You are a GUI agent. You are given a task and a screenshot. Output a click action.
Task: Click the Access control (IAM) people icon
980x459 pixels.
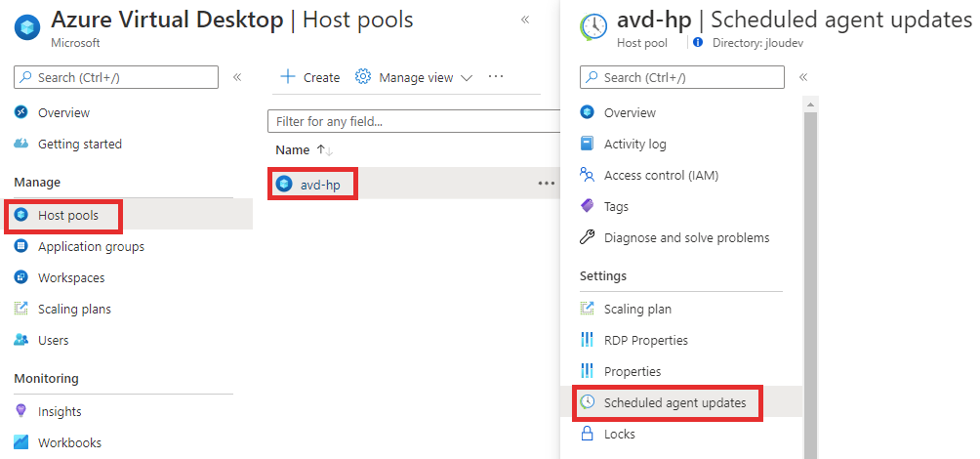[x=587, y=175]
